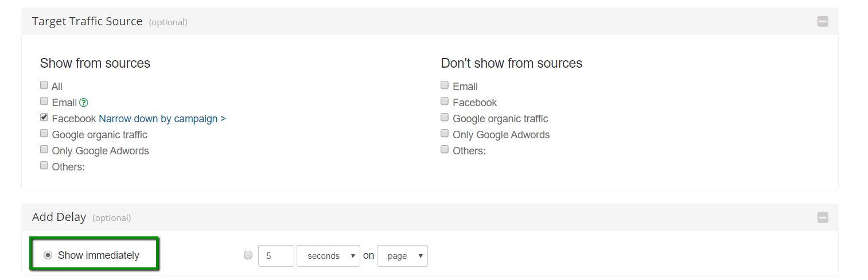Exclude Facebook under Don't show from sources

coord(445,102)
